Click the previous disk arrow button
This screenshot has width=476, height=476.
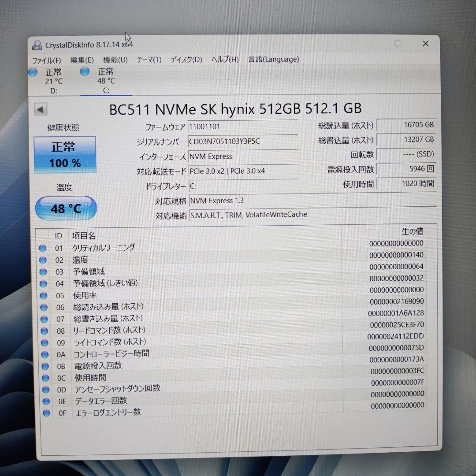[x=41, y=109]
